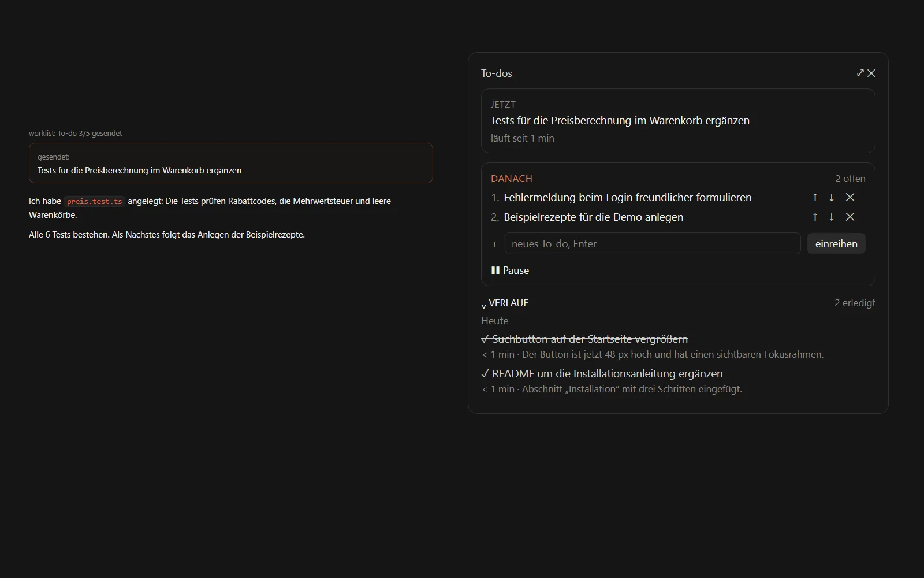Click the preis.test.ts code reference
The image size is (924, 578).
point(94,201)
